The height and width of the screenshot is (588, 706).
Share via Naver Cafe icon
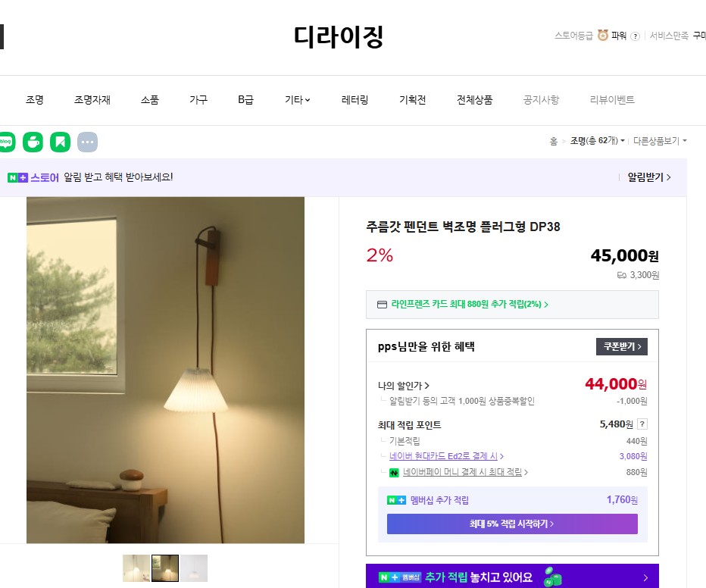coord(33,142)
